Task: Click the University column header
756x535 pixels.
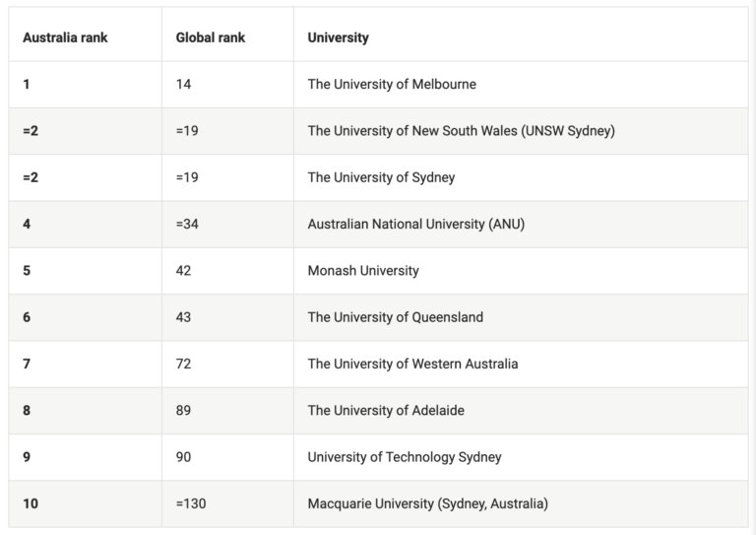Action: pyautogui.click(x=338, y=37)
